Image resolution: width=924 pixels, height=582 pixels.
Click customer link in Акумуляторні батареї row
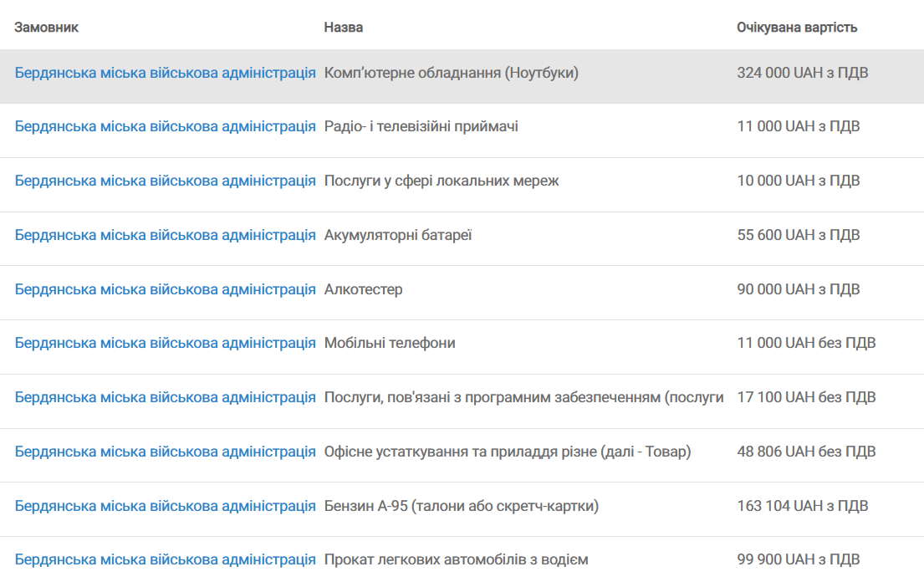point(165,235)
